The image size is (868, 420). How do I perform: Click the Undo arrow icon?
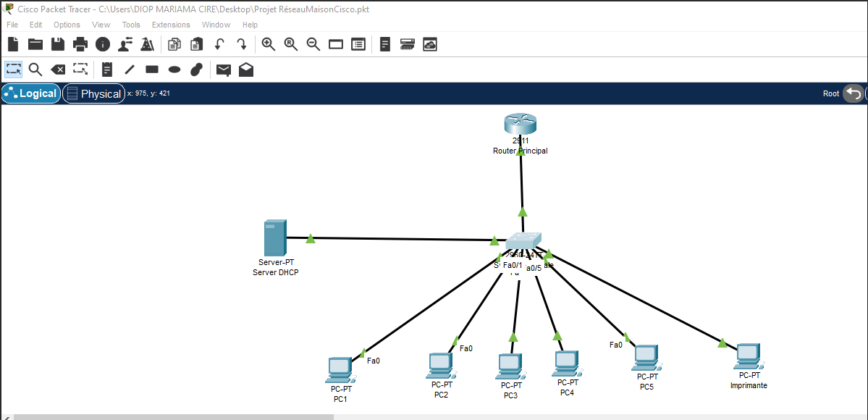(219, 44)
